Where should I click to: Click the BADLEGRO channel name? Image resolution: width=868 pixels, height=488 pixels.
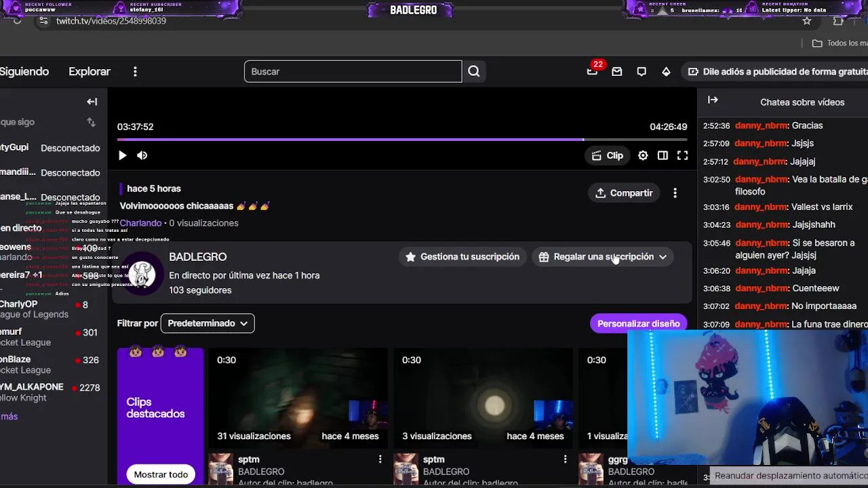(197, 257)
